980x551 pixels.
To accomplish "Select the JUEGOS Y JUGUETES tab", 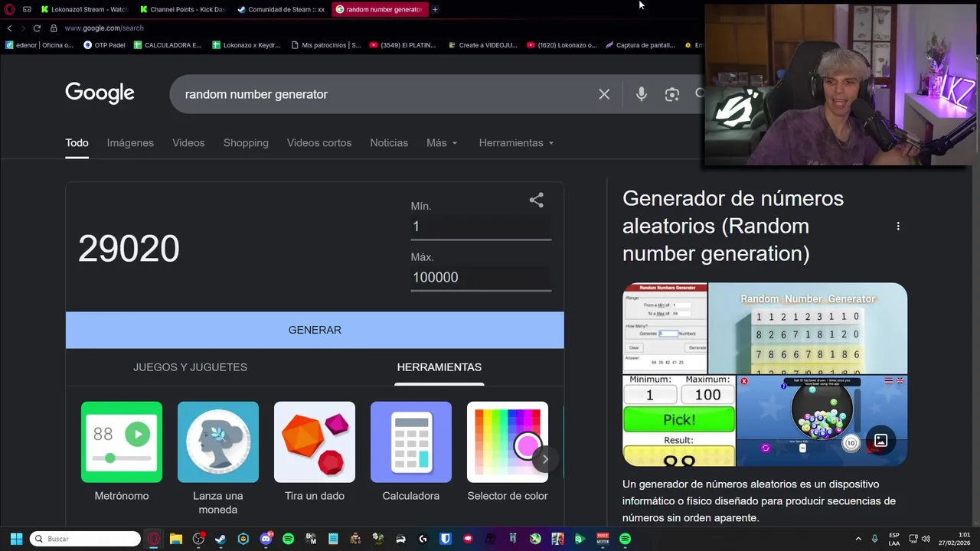I will pyautogui.click(x=190, y=367).
